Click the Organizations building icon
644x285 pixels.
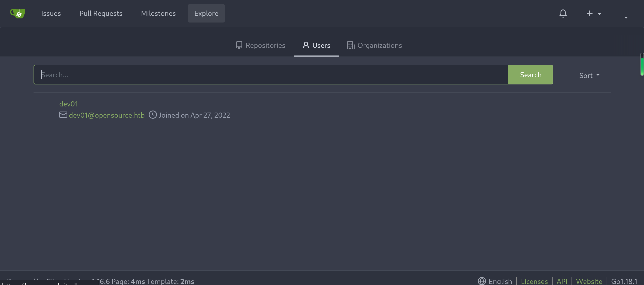pos(351,45)
